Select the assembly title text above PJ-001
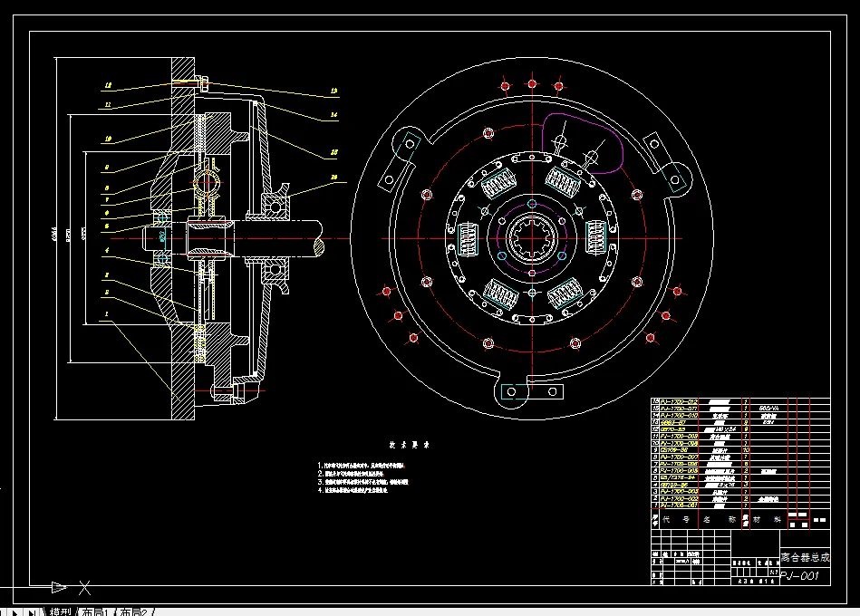The image size is (860, 616). point(805,557)
